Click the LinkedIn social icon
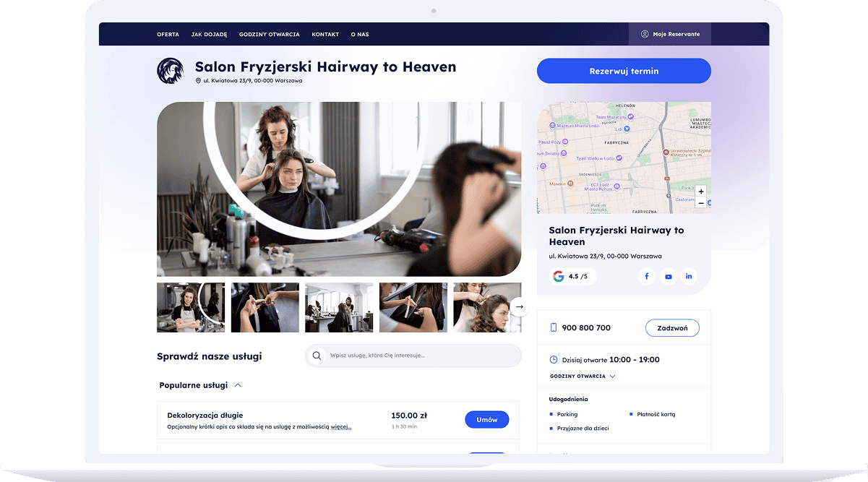Viewport: 868px width, 482px height. [689, 276]
